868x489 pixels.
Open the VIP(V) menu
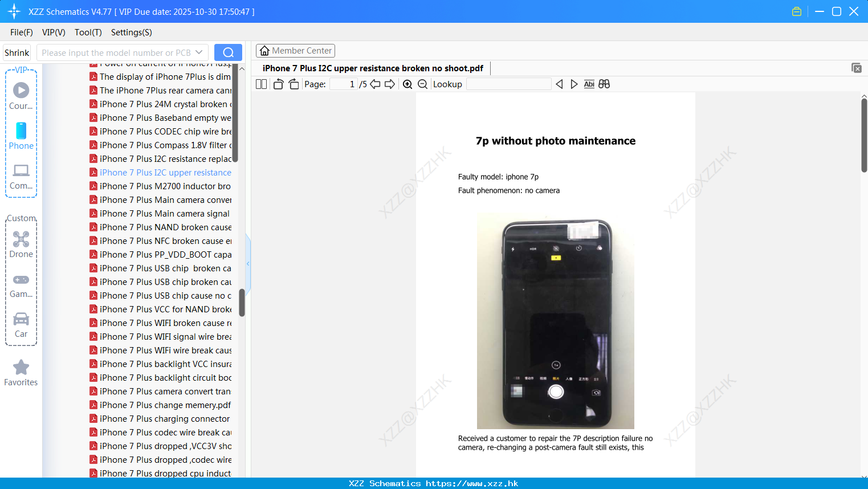click(x=54, y=32)
